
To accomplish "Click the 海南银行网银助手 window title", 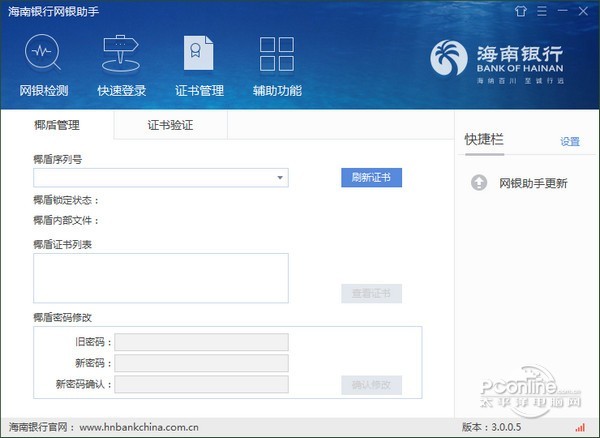I will coord(53,11).
